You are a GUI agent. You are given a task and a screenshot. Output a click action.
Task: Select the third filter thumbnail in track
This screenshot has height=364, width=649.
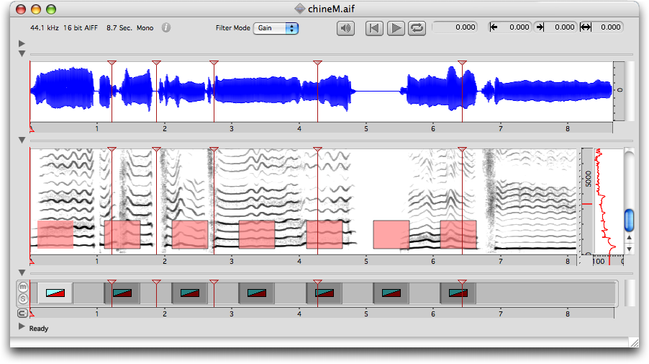click(x=190, y=293)
